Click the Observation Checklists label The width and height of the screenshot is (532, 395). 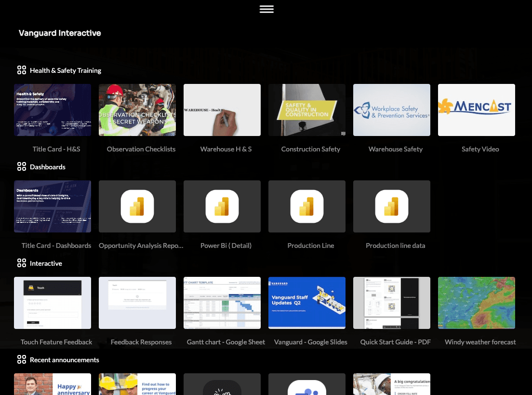tap(141, 149)
